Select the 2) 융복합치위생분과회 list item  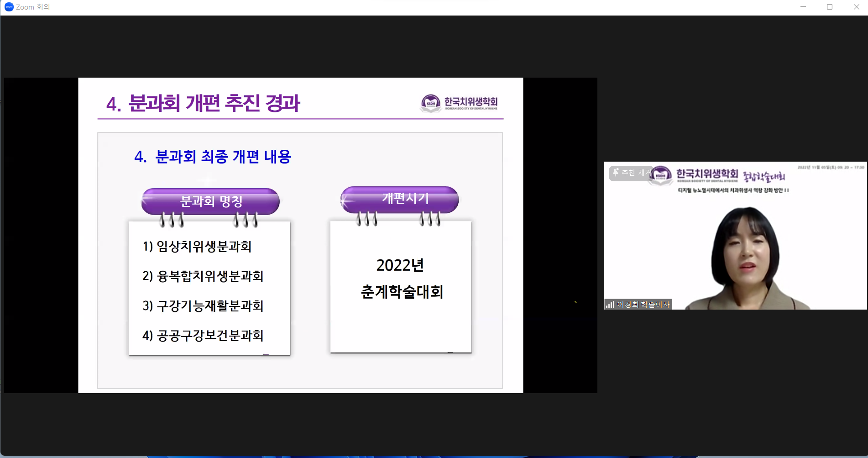[203, 276]
